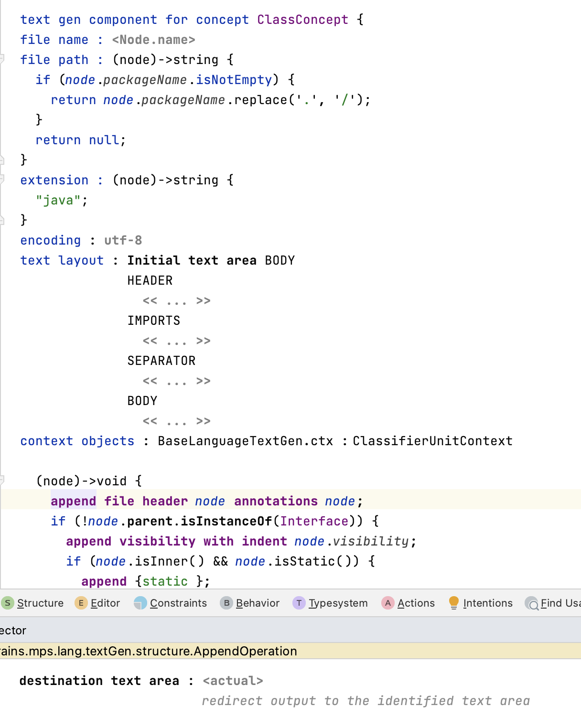Open the Intentions tab
581x728 pixels.
tap(481, 603)
